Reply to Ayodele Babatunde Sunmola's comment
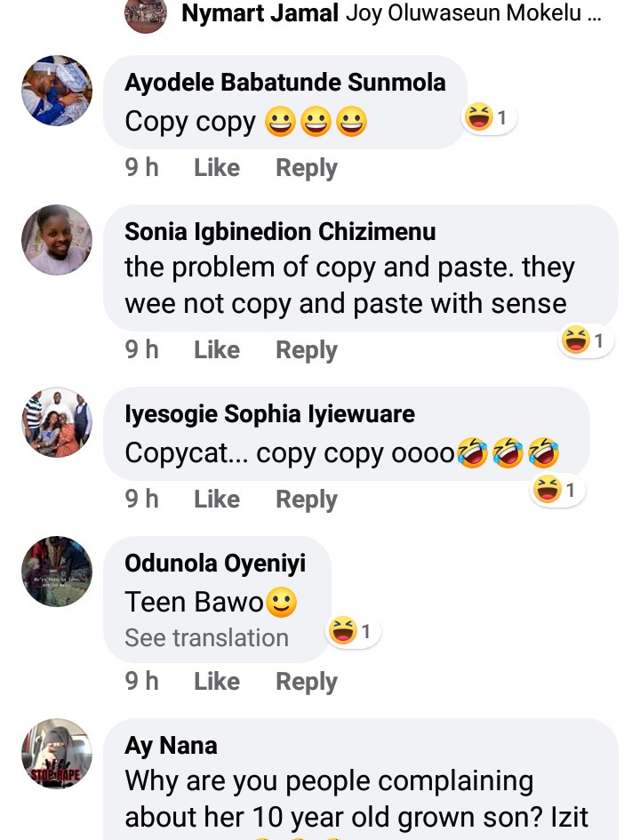The image size is (640, 840). coord(307,168)
